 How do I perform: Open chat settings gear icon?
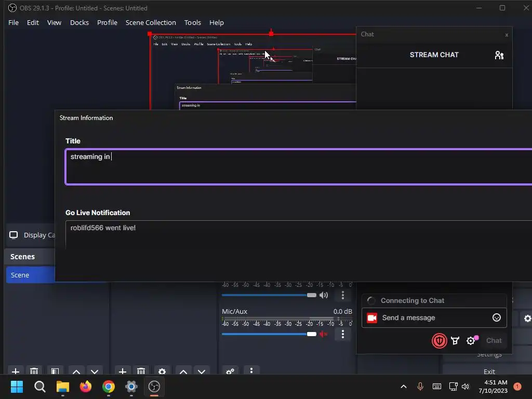[x=471, y=341]
